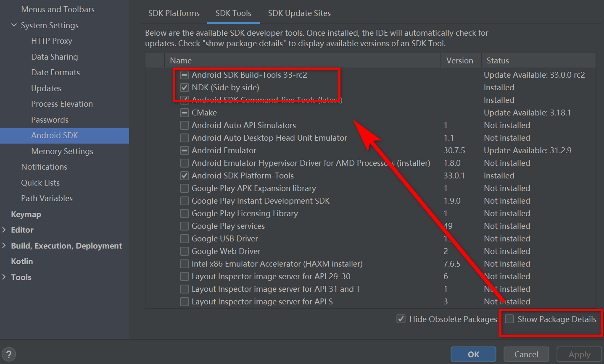Click the Cancel button
This screenshot has width=604, height=364.
click(x=526, y=354)
